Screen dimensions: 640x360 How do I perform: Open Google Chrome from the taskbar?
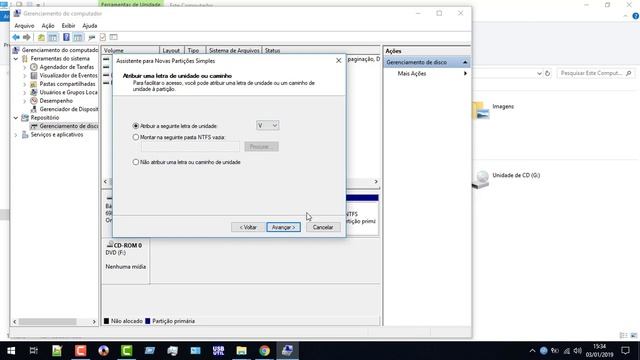tap(264, 351)
